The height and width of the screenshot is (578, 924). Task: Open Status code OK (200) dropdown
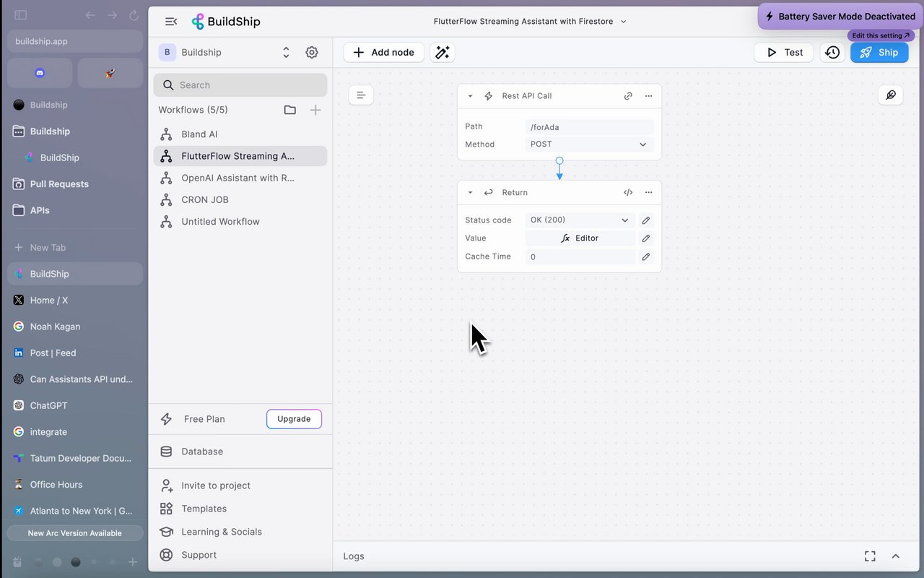point(580,220)
